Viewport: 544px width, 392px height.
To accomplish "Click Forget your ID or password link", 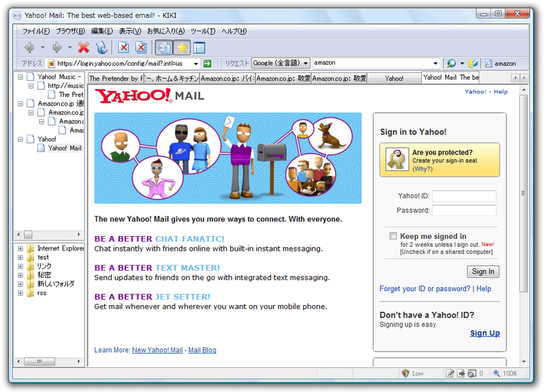I will pyautogui.click(x=425, y=289).
